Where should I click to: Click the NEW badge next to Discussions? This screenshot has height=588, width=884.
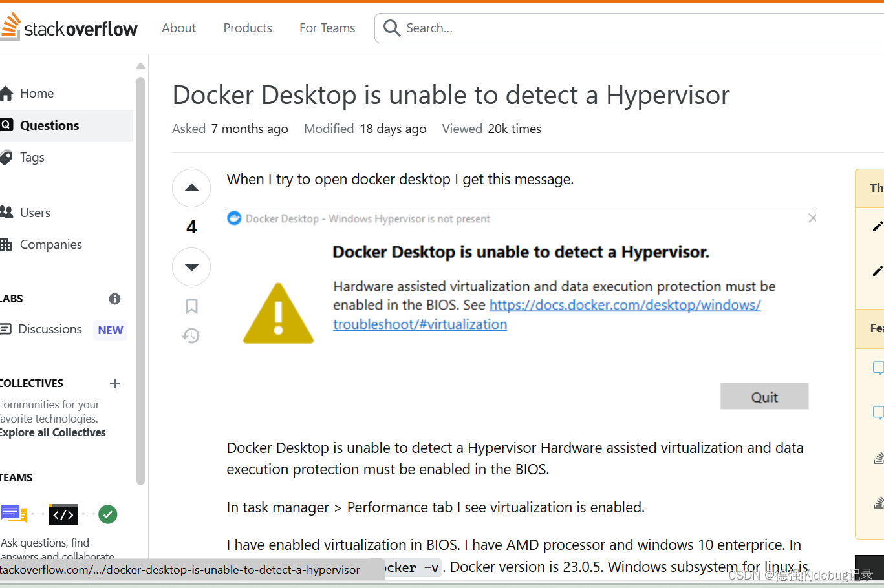click(111, 330)
